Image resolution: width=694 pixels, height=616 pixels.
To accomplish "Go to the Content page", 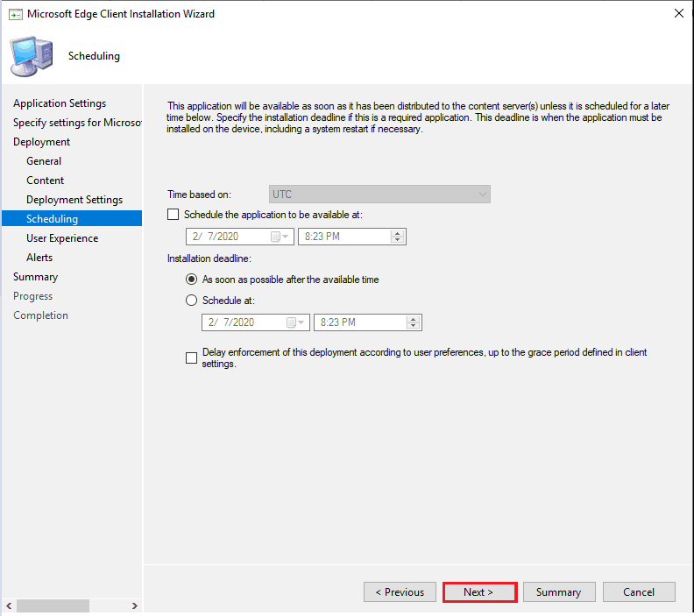I will pyautogui.click(x=46, y=181).
